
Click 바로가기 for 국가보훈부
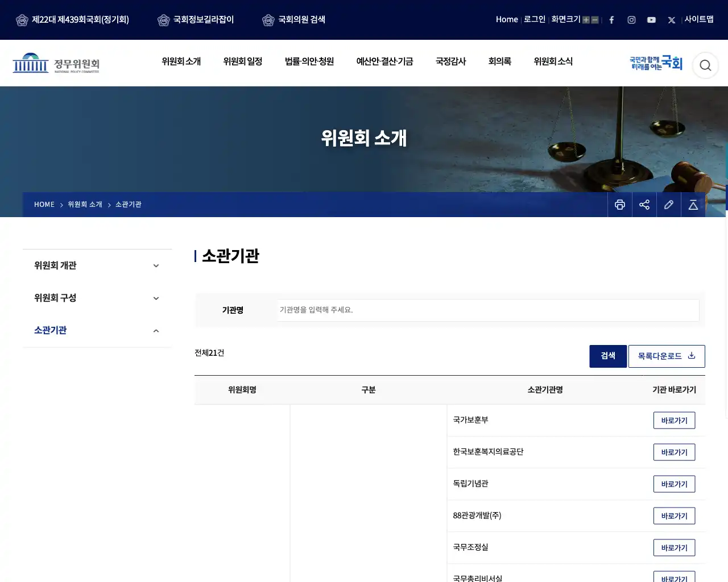675,421
